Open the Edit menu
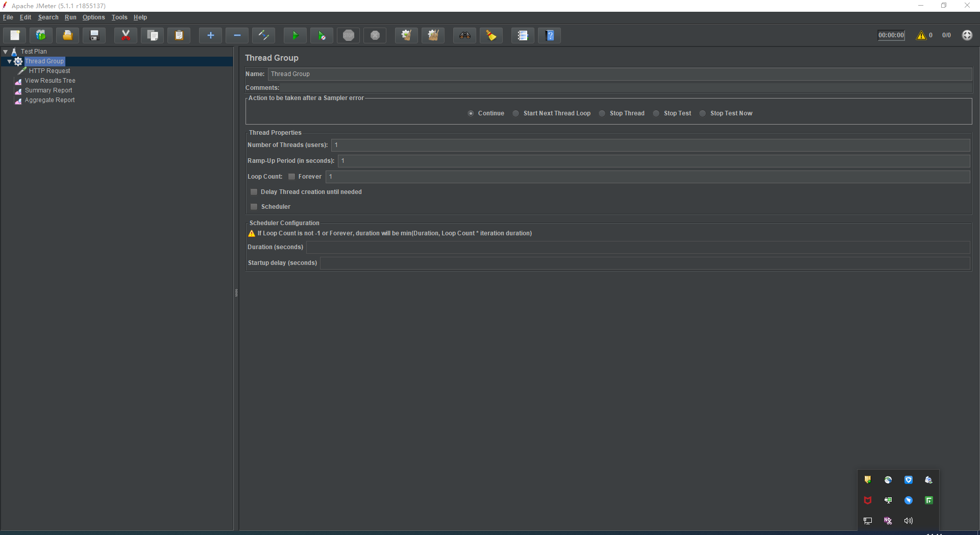This screenshot has height=535, width=980. coord(26,17)
